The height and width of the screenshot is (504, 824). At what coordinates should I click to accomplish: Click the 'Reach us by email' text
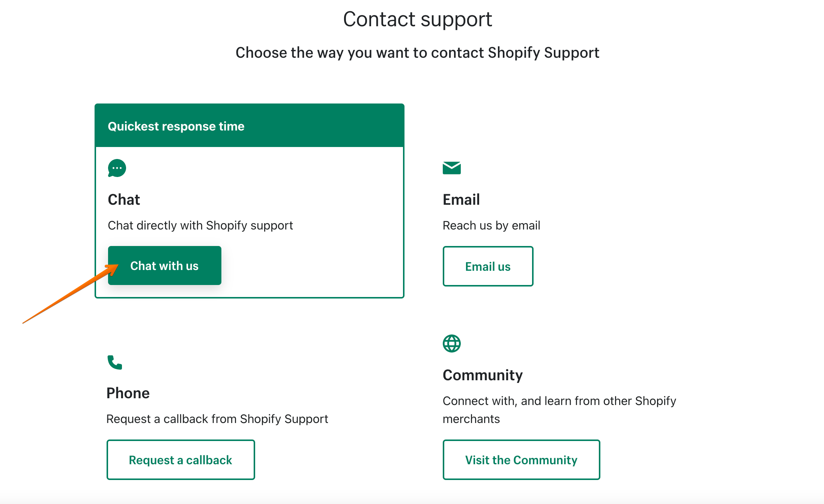(x=491, y=225)
